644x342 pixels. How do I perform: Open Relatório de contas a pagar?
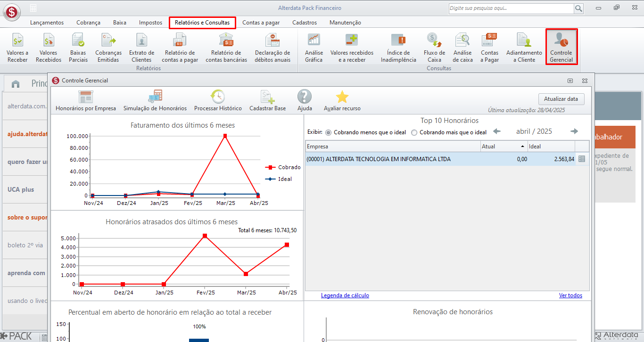pyautogui.click(x=180, y=48)
